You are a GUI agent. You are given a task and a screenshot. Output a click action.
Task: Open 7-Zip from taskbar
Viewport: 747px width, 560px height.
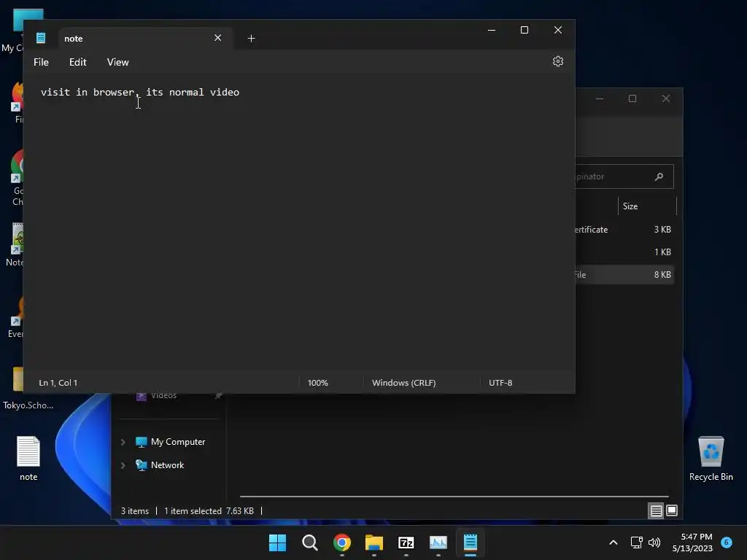tap(406, 542)
